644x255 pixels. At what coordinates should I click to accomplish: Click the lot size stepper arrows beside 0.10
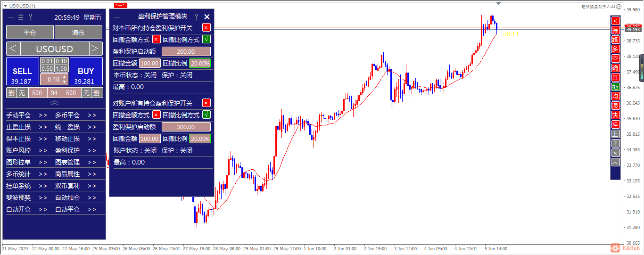[x=65, y=79]
